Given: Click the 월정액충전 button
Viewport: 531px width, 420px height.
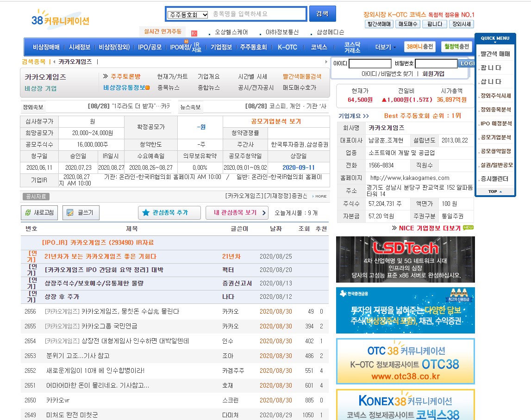Looking at the screenshot, I should pos(456,47).
